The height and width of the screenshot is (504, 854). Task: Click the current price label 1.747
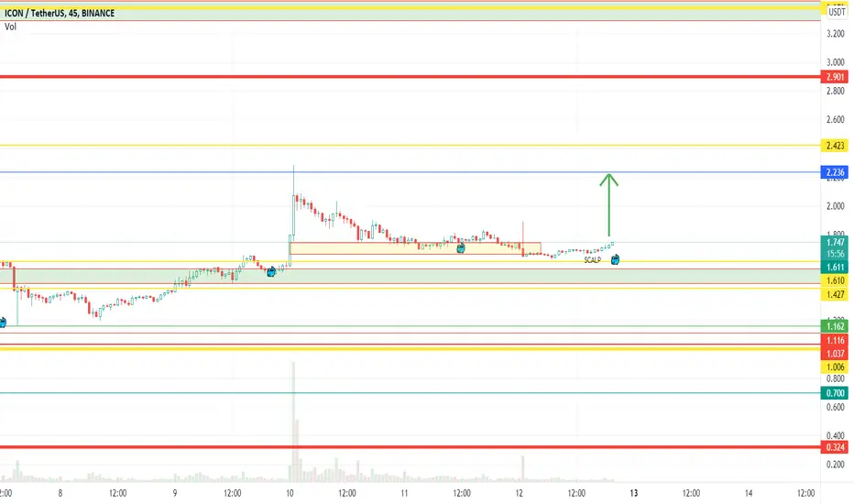coord(835,243)
